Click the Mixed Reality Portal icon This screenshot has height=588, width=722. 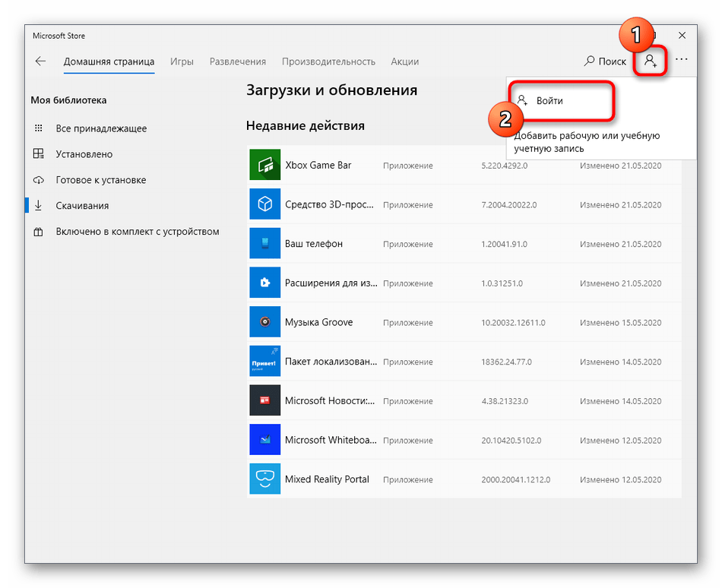(x=264, y=479)
